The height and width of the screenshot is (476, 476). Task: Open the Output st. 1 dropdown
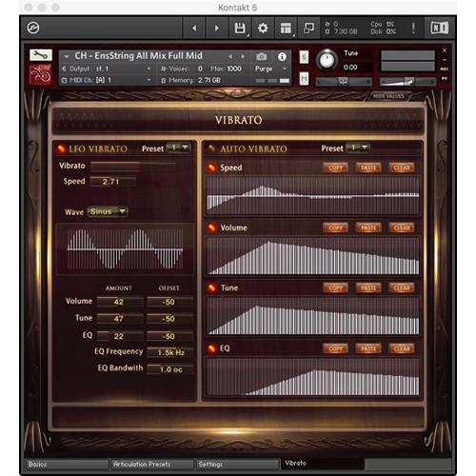(x=107, y=69)
